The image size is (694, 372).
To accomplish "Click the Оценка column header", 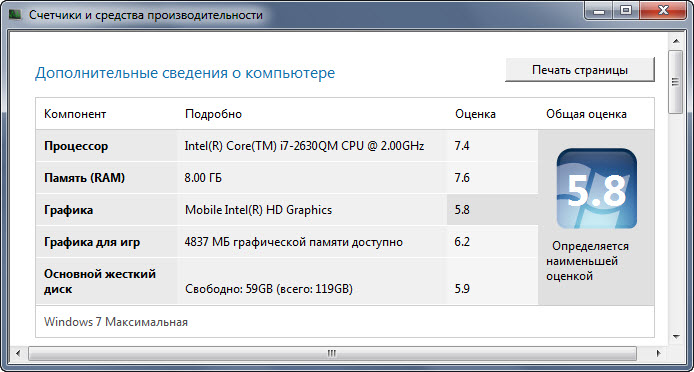I will pos(475,114).
